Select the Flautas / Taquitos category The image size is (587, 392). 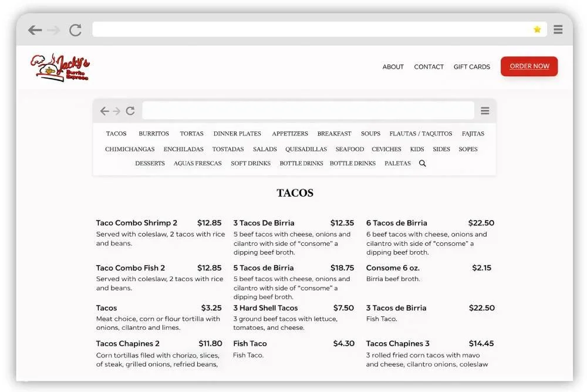point(421,134)
